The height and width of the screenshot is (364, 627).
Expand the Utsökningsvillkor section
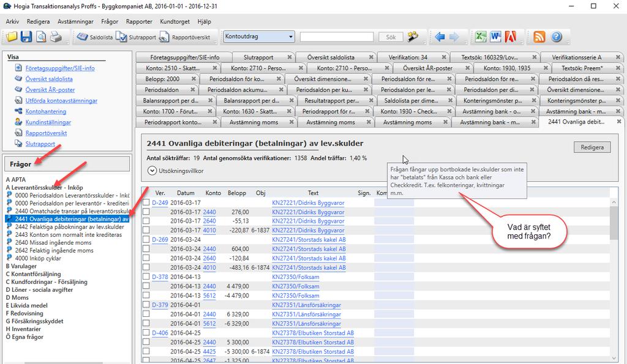pyautogui.click(x=152, y=171)
